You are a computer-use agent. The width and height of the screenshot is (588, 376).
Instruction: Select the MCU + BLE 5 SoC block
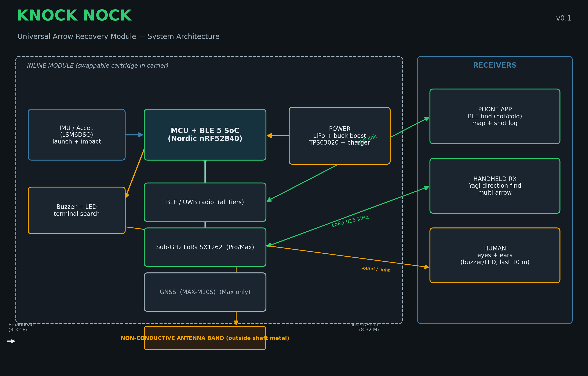click(x=205, y=135)
